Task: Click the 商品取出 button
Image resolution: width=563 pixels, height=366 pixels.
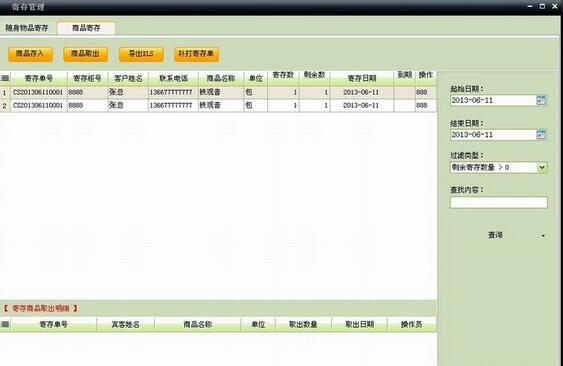Action: click(x=85, y=54)
